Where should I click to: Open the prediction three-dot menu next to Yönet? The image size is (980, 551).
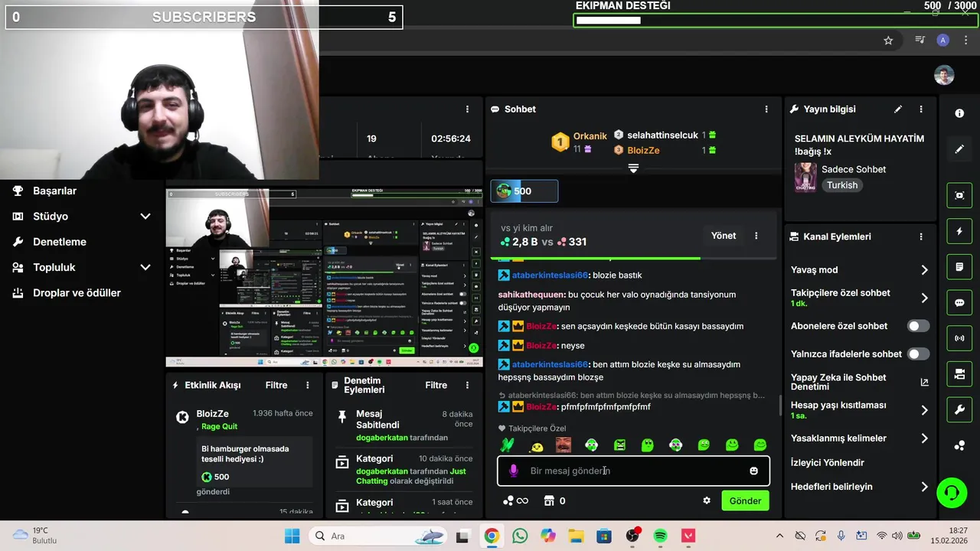756,236
